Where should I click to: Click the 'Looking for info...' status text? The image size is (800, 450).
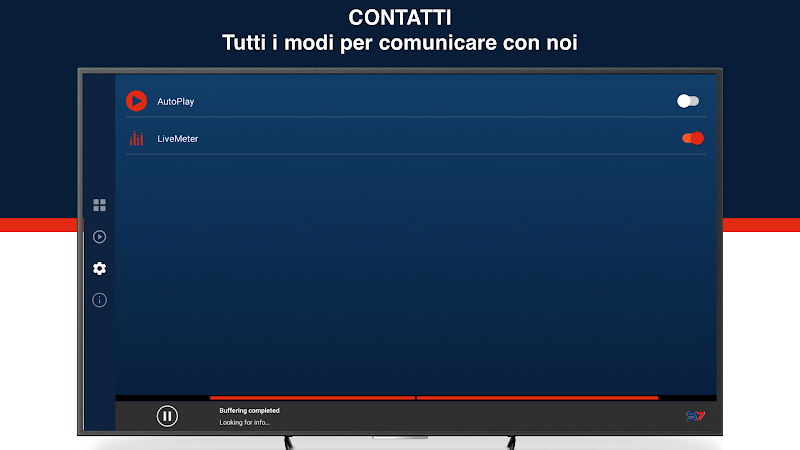[x=244, y=422]
